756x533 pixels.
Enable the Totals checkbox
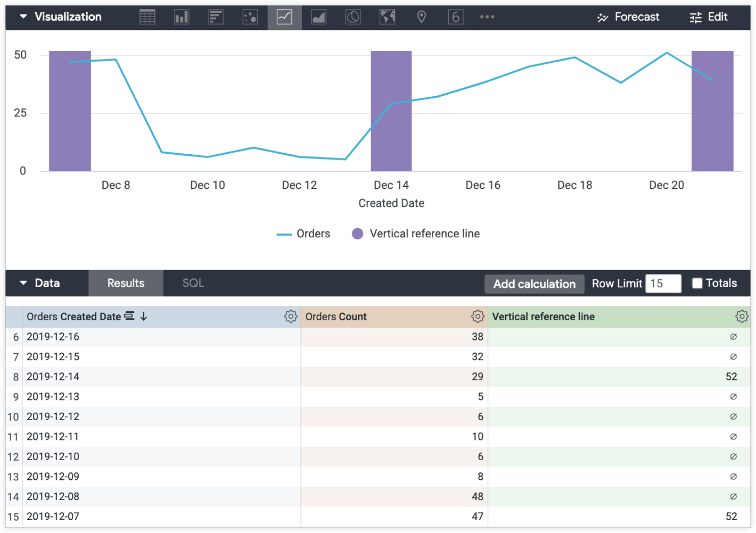click(697, 283)
